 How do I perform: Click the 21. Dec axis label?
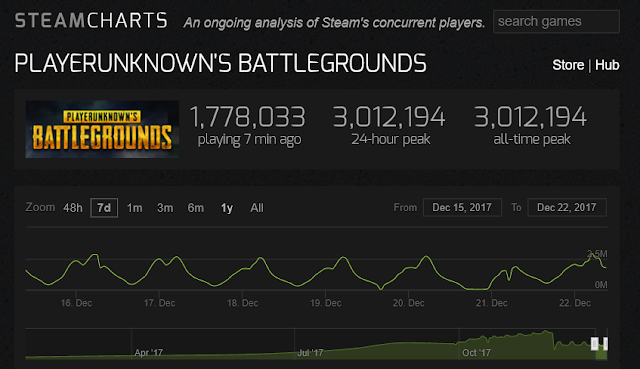tap(491, 303)
